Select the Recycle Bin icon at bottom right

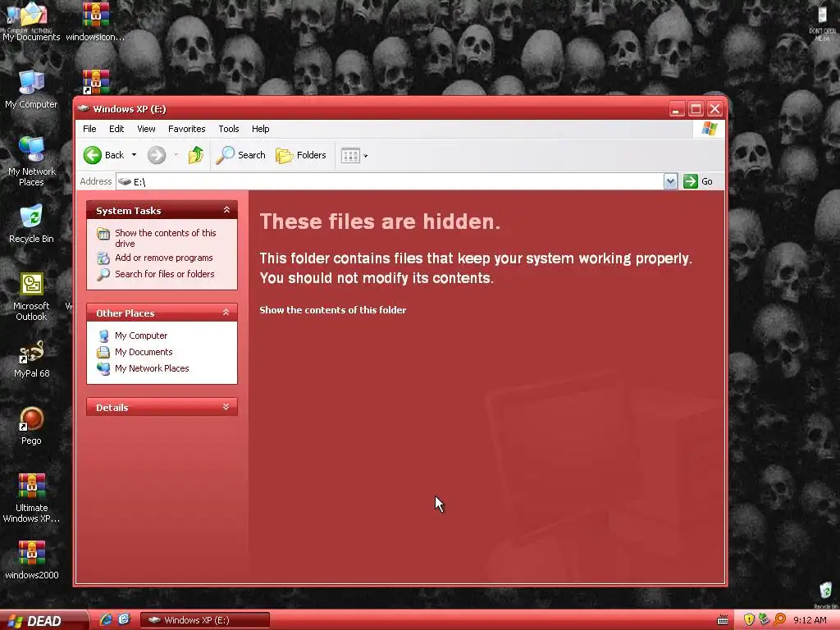(825, 596)
